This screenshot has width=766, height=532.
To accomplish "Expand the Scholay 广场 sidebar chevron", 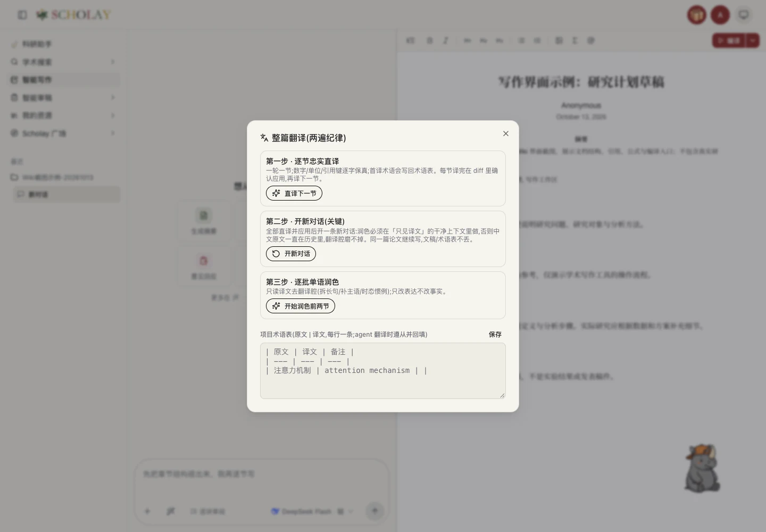I will tap(113, 133).
